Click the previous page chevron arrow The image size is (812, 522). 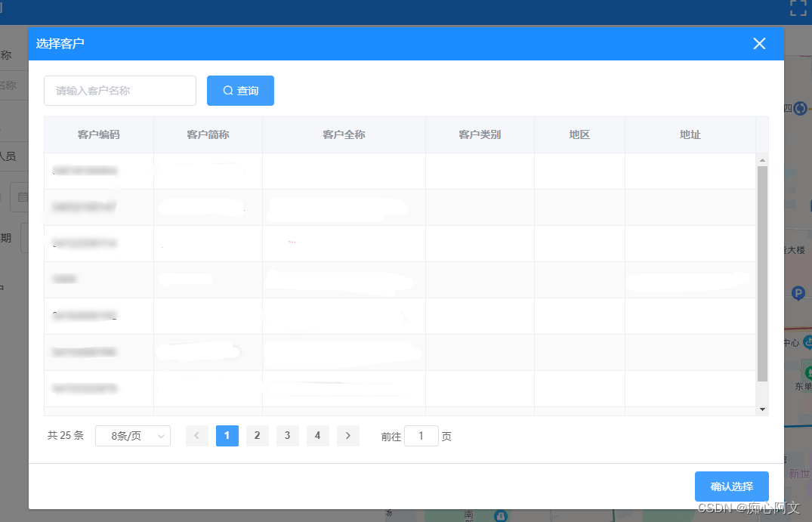pos(196,436)
